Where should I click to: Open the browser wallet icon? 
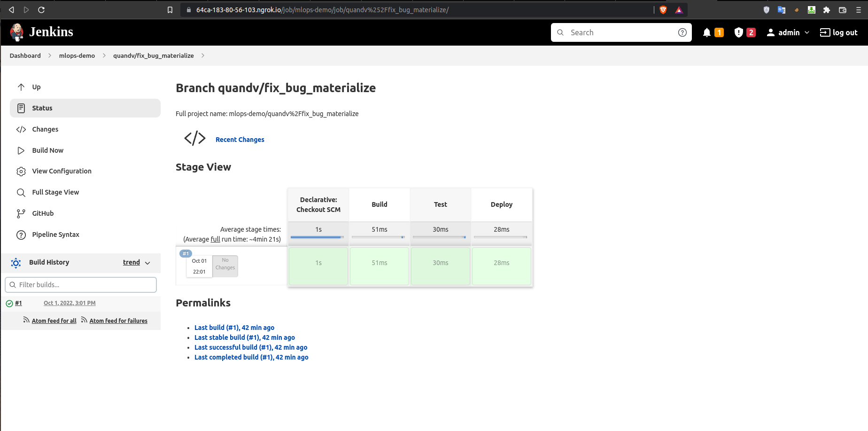pos(843,10)
